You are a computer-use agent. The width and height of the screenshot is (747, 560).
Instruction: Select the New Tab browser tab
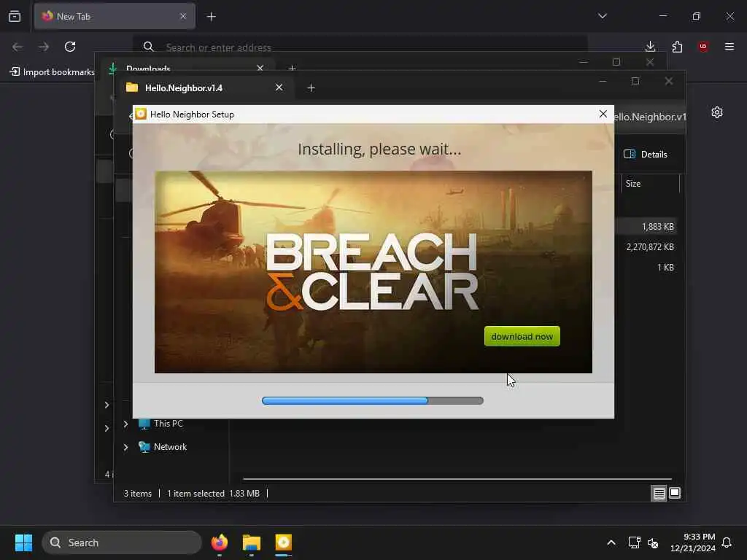coord(115,16)
